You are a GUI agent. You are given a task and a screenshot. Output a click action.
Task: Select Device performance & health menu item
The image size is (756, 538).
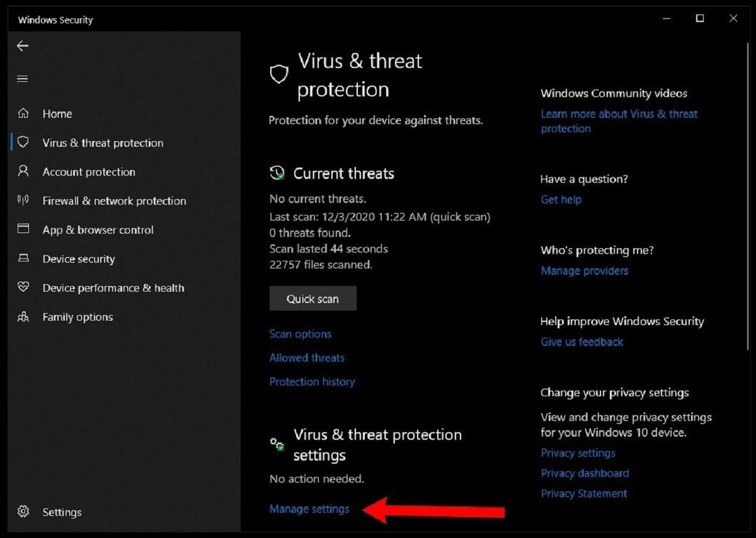[113, 288]
